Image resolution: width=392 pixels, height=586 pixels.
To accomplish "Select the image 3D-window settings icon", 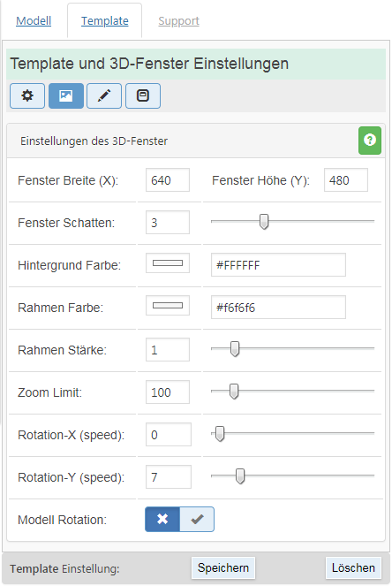I will pyautogui.click(x=66, y=96).
